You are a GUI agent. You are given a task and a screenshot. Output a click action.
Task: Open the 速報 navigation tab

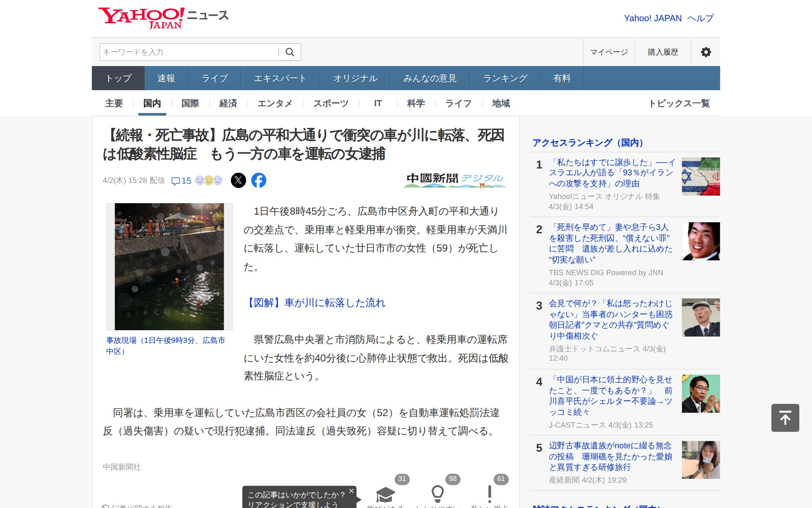click(x=166, y=78)
